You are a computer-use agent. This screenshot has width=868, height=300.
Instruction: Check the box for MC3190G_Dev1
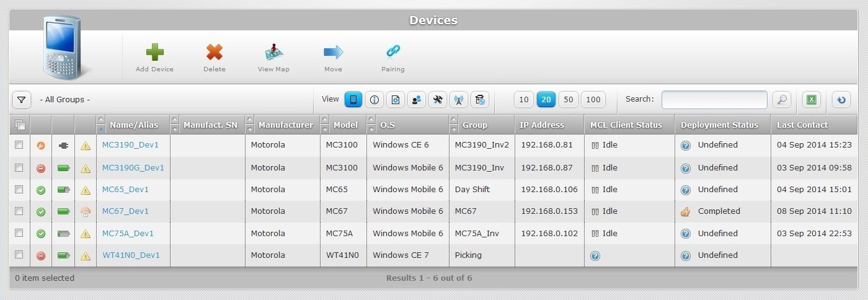[x=19, y=167]
